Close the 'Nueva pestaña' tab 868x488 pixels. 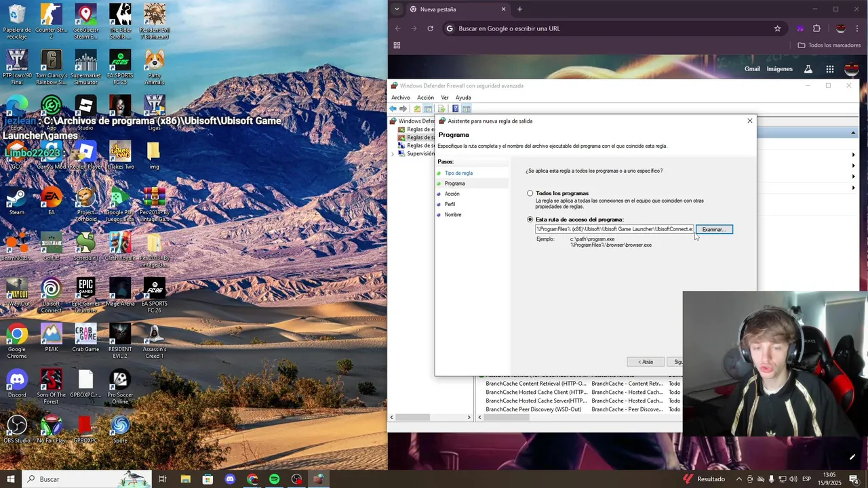click(x=504, y=9)
